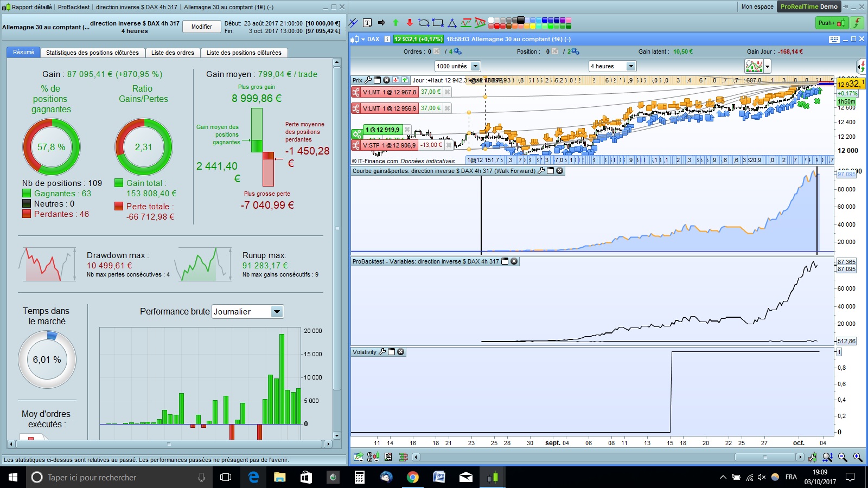
Task: Close the 1@12 919,9 position
Action: pyautogui.click(x=407, y=130)
